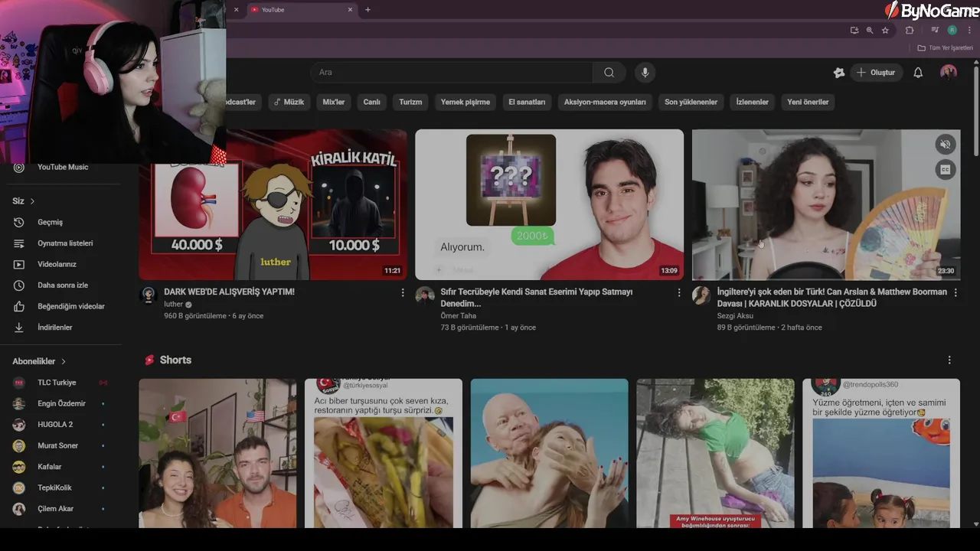Screen dimensions: 980x551
Task: Open Engin Özdemir channel avatar
Action: 19,403
